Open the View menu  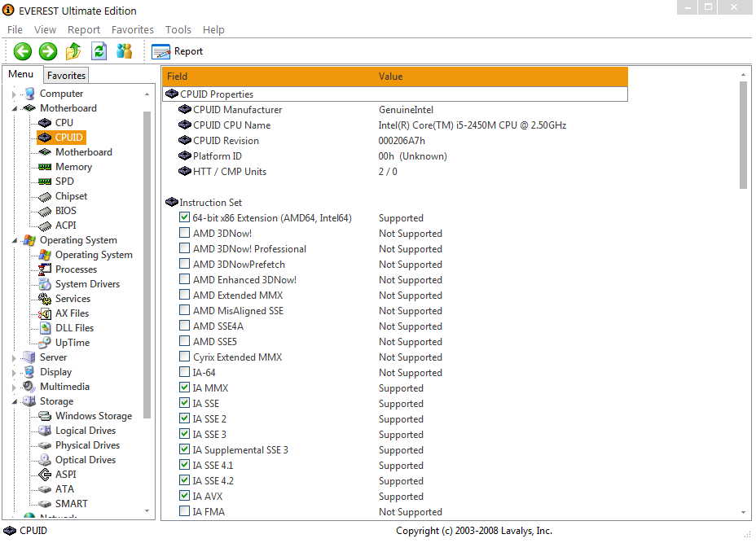(45, 30)
